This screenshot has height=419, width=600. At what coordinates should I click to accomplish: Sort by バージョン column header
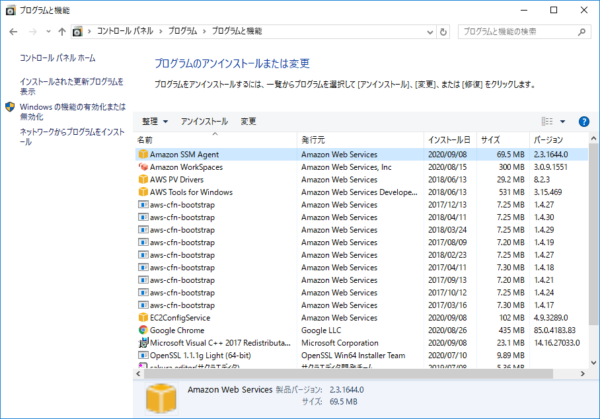[559, 140]
